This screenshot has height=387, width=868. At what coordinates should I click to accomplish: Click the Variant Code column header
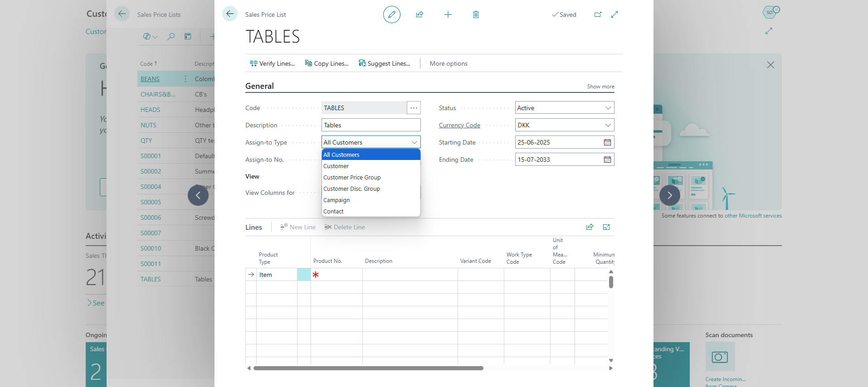(x=475, y=261)
